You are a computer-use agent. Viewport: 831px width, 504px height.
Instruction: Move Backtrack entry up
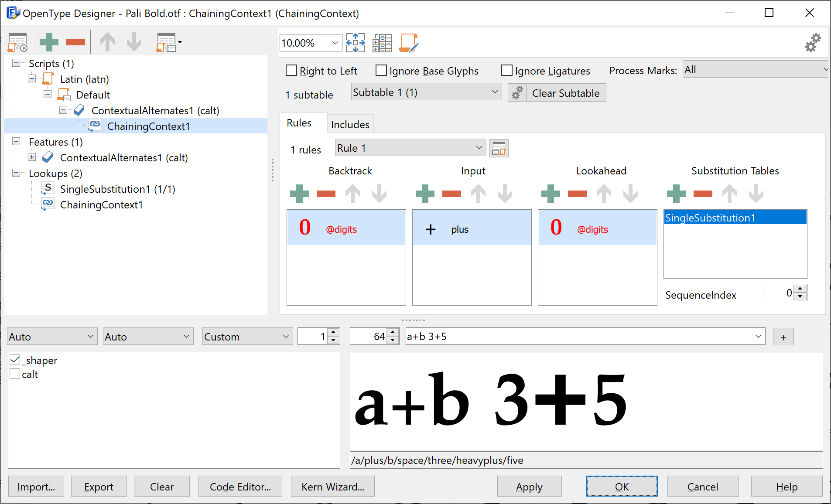[x=352, y=194]
